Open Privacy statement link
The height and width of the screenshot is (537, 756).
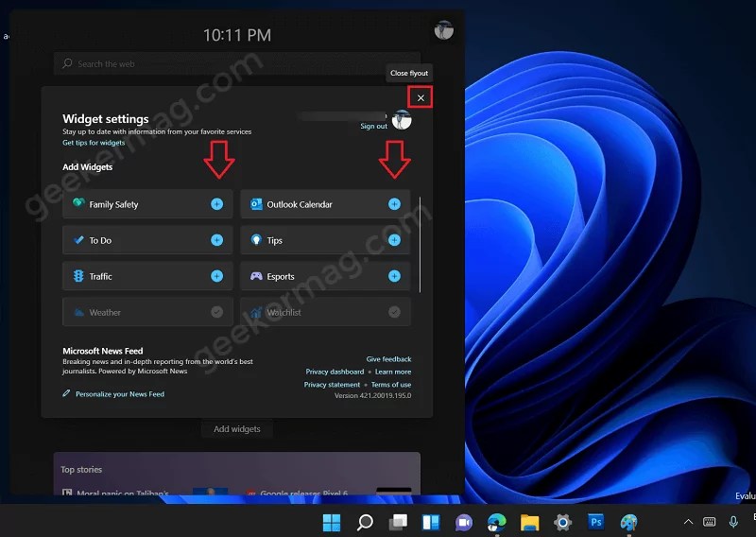click(x=332, y=385)
